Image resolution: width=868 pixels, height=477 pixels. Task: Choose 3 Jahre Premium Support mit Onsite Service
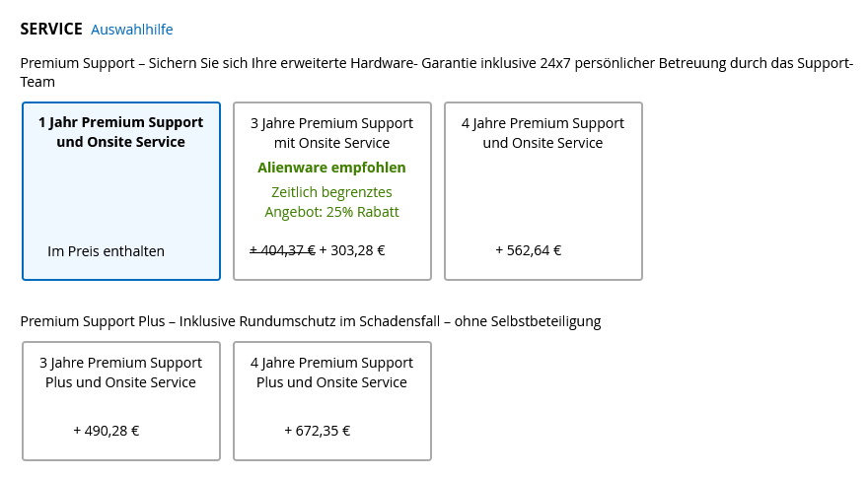pos(332,191)
